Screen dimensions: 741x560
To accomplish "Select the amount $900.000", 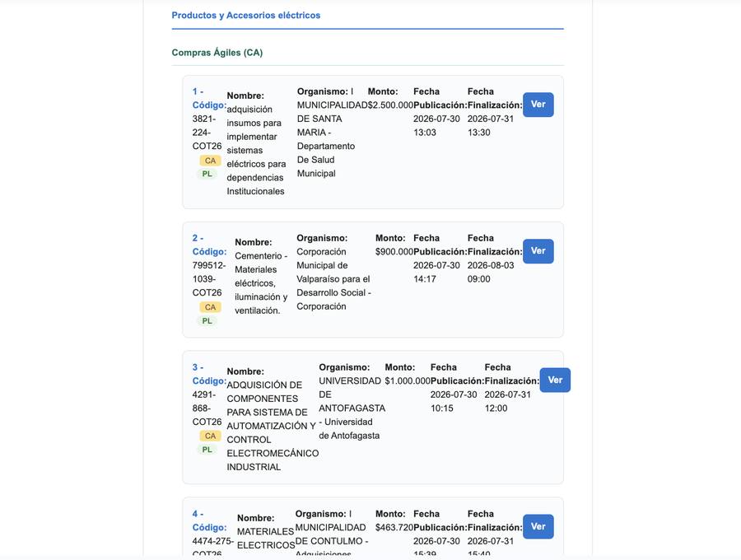I will pyautogui.click(x=394, y=251).
